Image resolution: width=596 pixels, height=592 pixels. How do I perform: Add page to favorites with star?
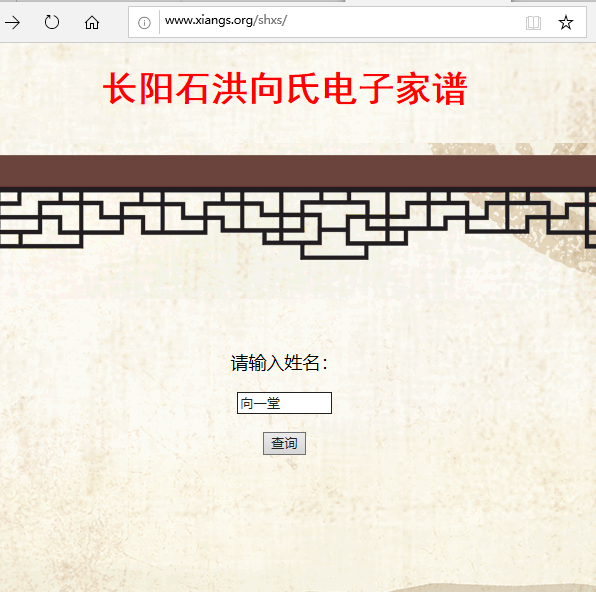(x=566, y=22)
